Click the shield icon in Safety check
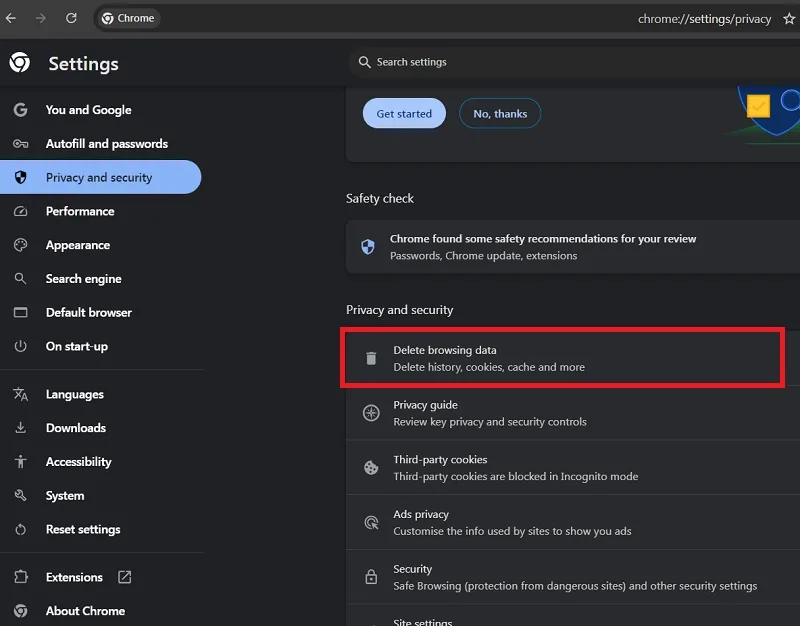 [x=368, y=247]
